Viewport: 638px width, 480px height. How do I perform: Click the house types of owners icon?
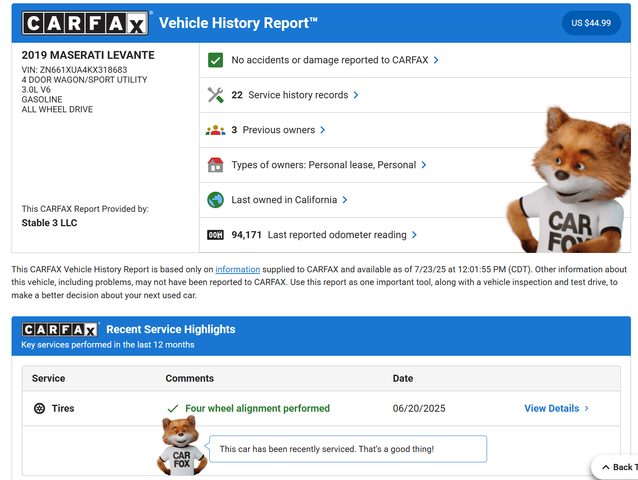coord(215,165)
